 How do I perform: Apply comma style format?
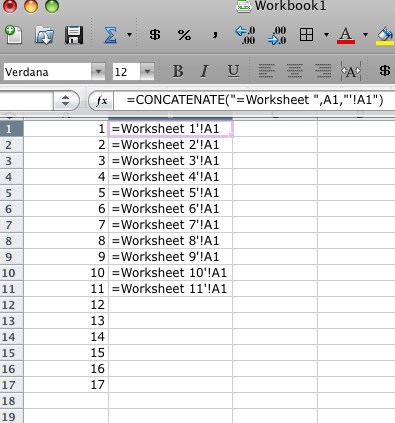click(215, 34)
